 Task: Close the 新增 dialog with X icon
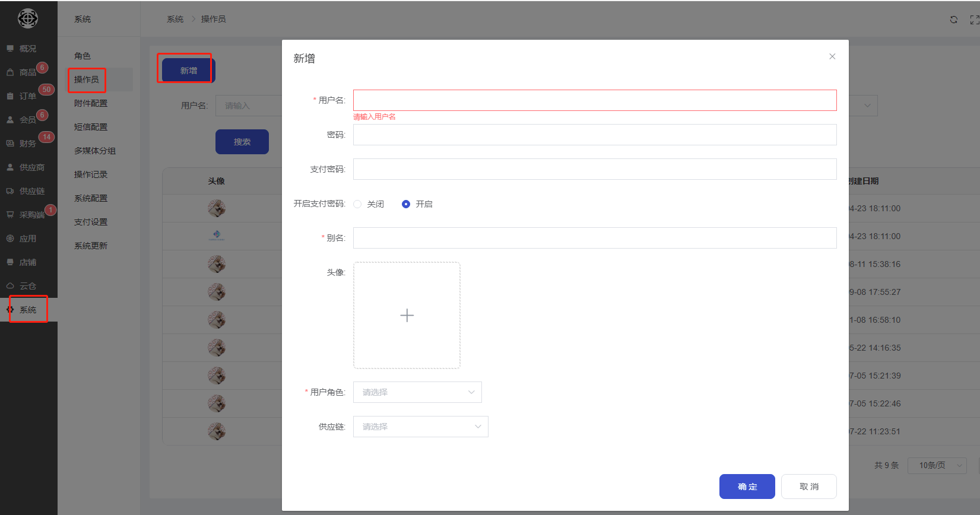pyautogui.click(x=832, y=56)
